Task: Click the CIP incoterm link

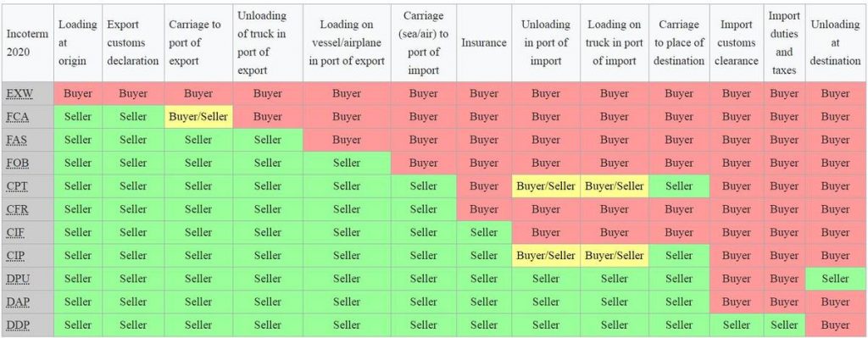Action: click(x=17, y=256)
